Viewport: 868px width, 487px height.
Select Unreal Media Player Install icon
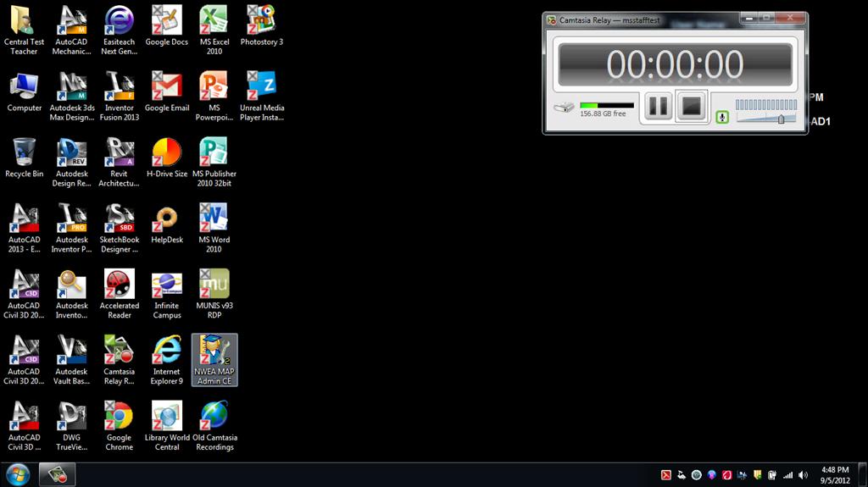(x=262, y=97)
